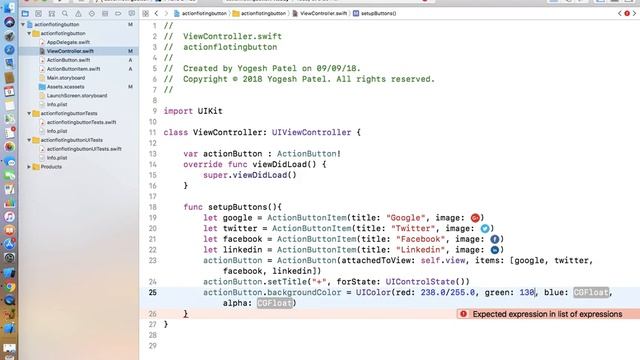Click 'func setupButtons(){' on line 18

pos(233,207)
